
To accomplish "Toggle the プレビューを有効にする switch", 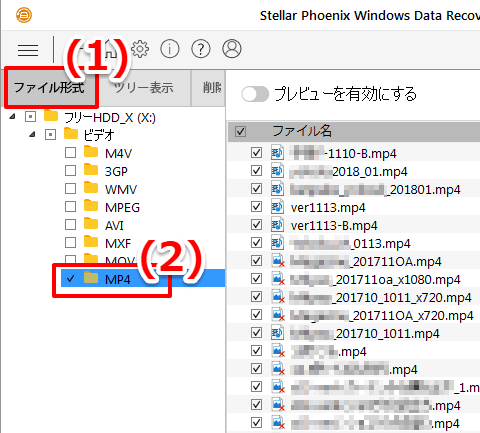I will (x=255, y=94).
